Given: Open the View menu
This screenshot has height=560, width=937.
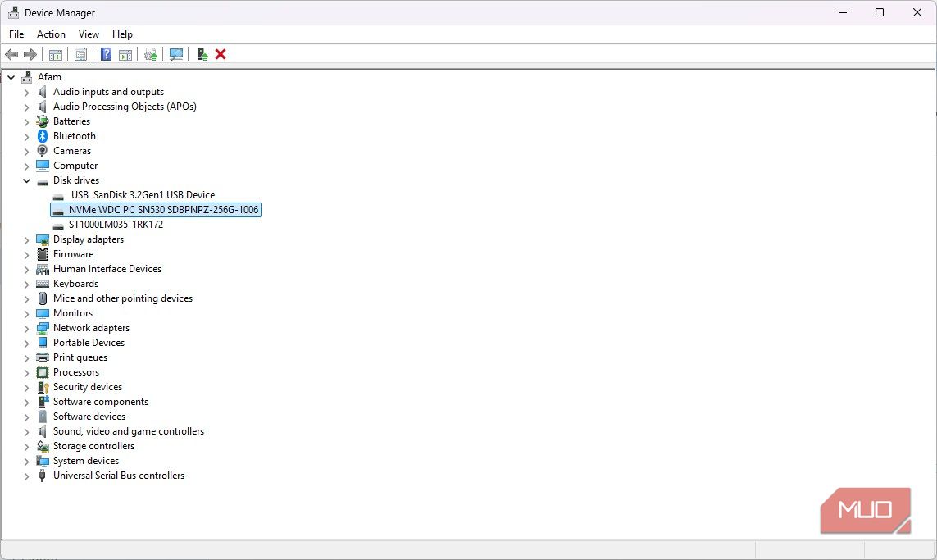Looking at the screenshot, I should point(89,34).
